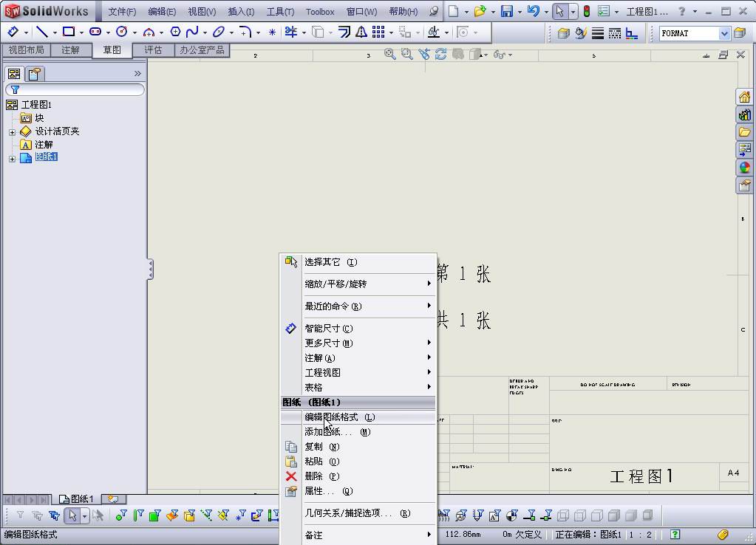
Task: Select the Arc sketch tool
Action: pyautogui.click(x=149, y=32)
